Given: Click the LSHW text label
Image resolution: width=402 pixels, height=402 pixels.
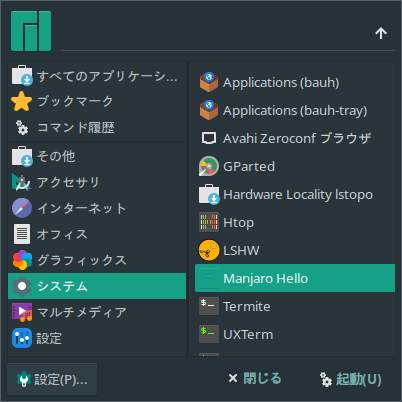Looking at the screenshot, I should click(x=241, y=250).
